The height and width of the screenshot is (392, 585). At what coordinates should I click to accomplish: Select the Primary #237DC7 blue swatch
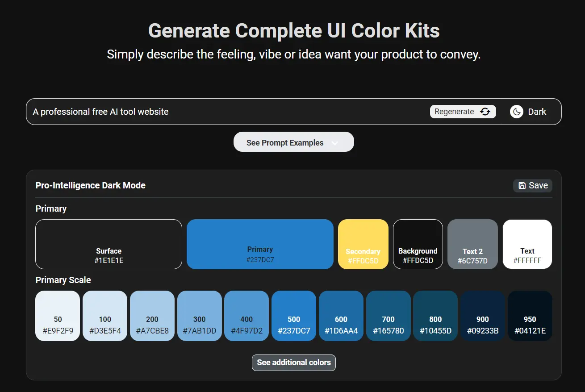pos(260,244)
